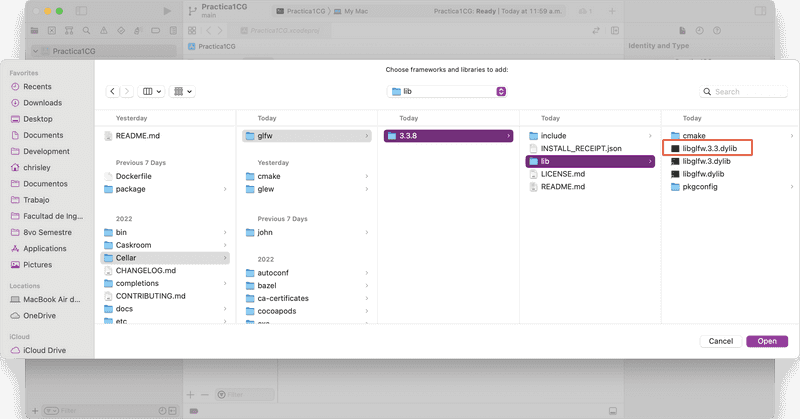The image size is (800, 419).
Task: Open Documentos in the sidebar
Action: point(45,184)
